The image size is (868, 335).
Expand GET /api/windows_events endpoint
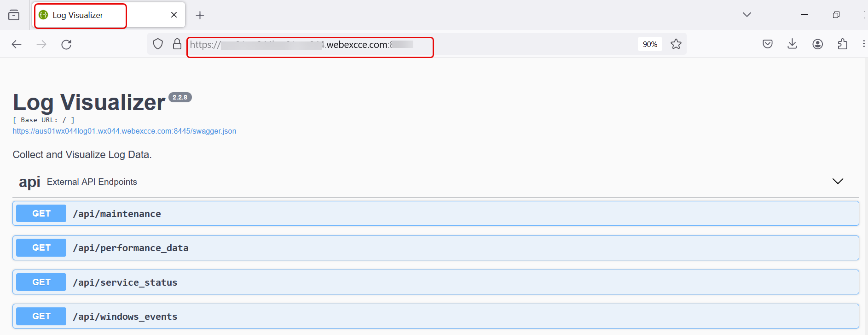click(x=435, y=316)
